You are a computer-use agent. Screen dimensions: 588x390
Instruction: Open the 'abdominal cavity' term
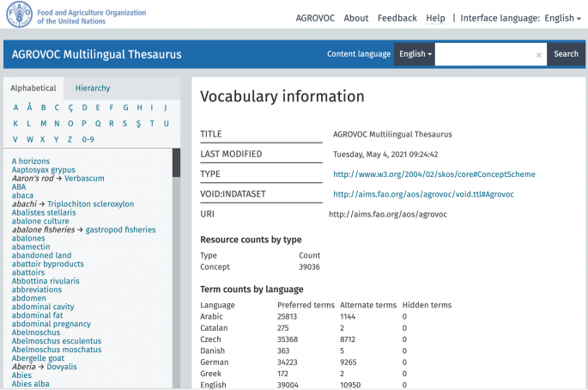pyautogui.click(x=43, y=307)
